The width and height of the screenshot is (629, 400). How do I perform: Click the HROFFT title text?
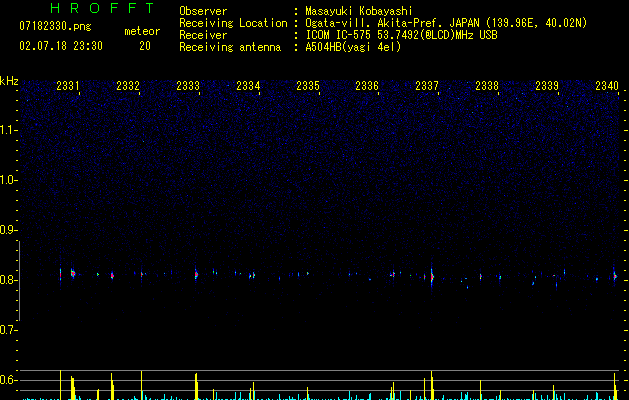tap(102, 8)
